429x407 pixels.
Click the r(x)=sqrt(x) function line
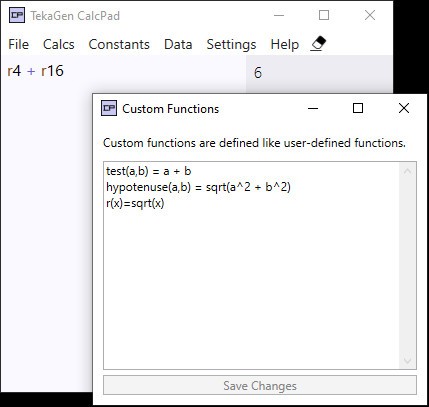[135, 203]
